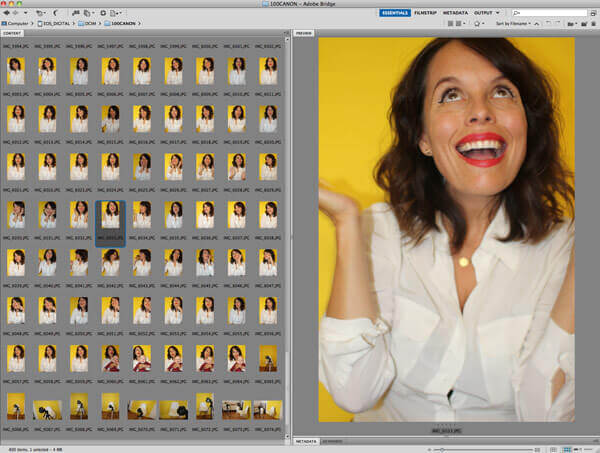Click Computer in the path bar
Viewport: 600px width, 453px height.
15,23
